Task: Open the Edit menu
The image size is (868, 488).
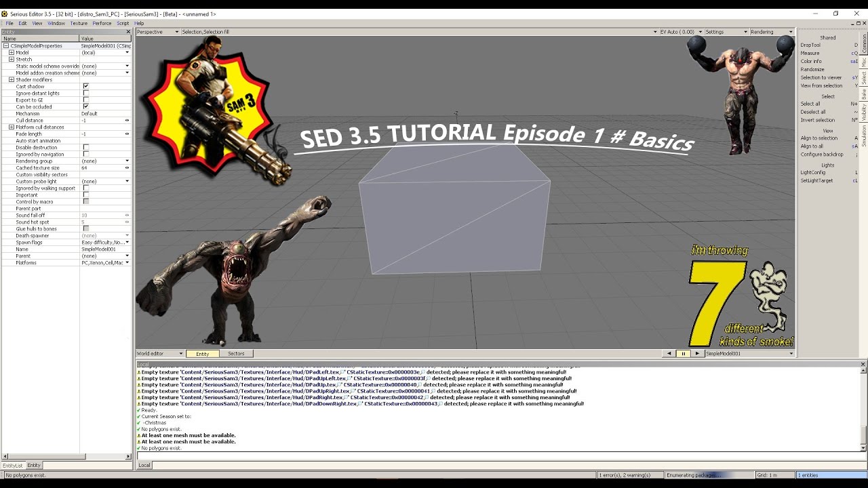Action: [x=22, y=23]
